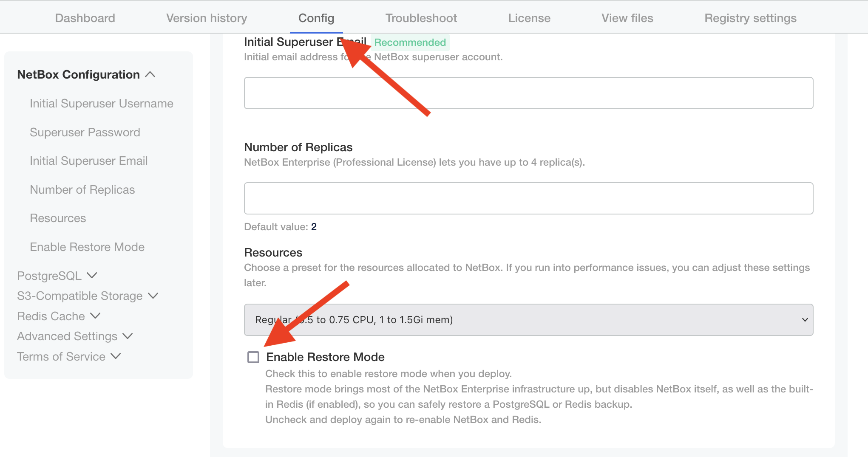
Task: Open the License tab
Action: click(x=529, y=18)
